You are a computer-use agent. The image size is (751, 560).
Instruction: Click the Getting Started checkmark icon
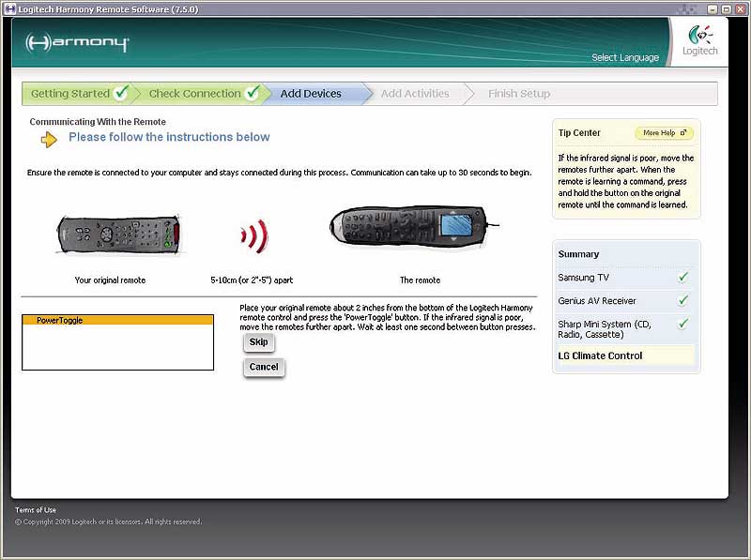coord(122,92)
